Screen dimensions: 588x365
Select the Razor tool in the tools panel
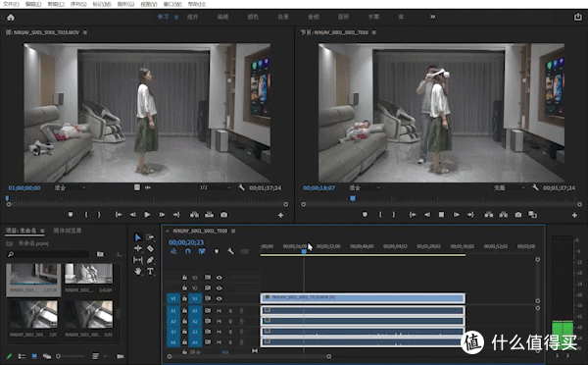pos(150,248)
